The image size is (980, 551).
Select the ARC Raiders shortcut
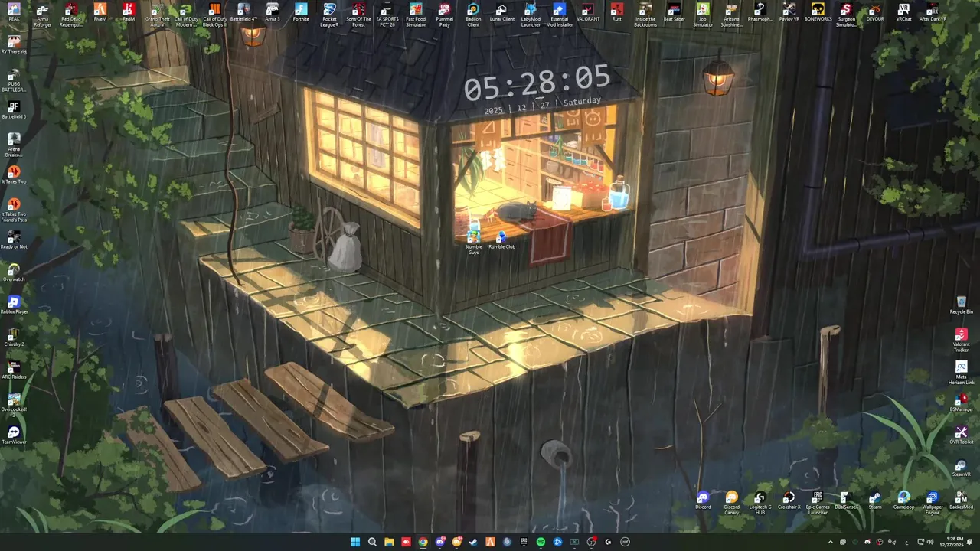tap(14, 370)
